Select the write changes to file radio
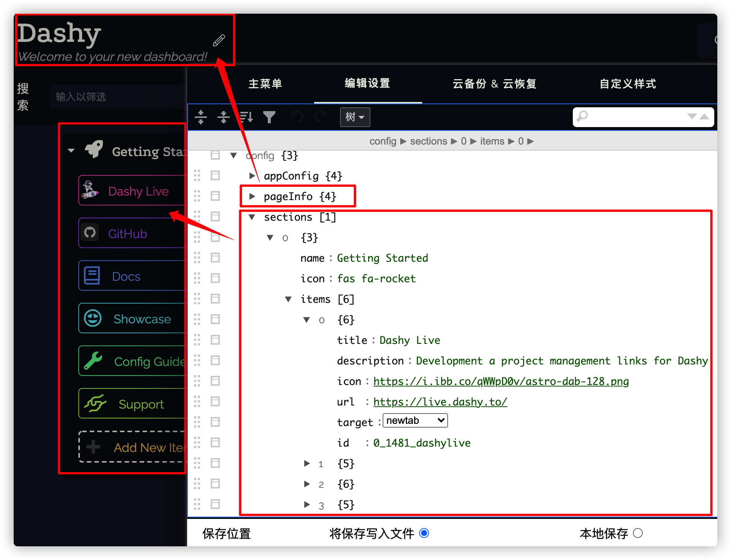This screenshot has height=560, width=731. point(424,533)
